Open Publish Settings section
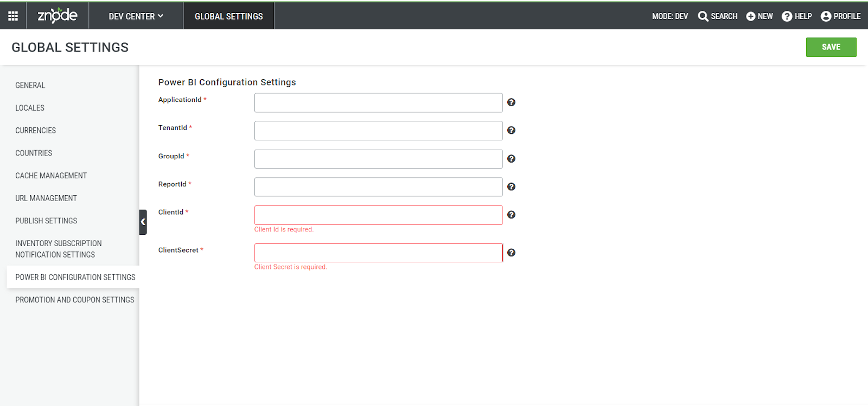Viewport: 868px width, 406px height. point(46,221)
